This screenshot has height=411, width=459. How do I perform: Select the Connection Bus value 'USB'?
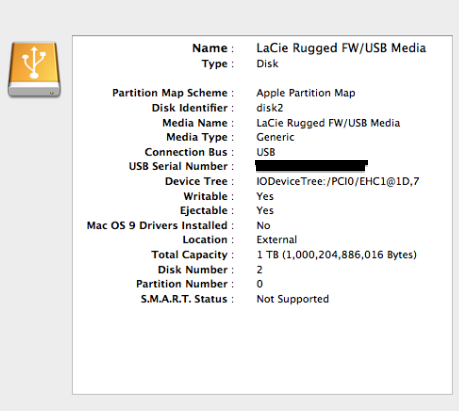pyautogui.click(x=266, y=152)
